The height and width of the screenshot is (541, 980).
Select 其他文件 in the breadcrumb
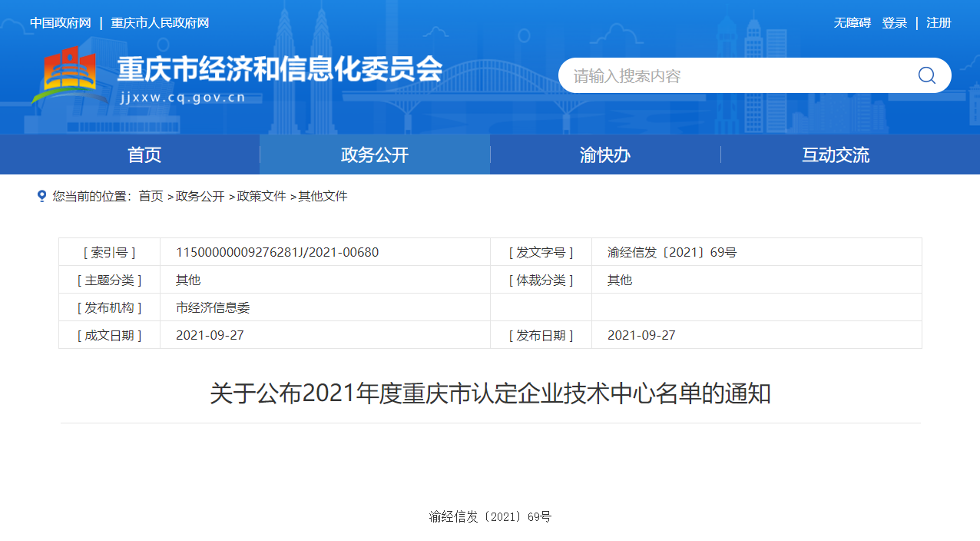pyautogui.click(x=323, y=196)
